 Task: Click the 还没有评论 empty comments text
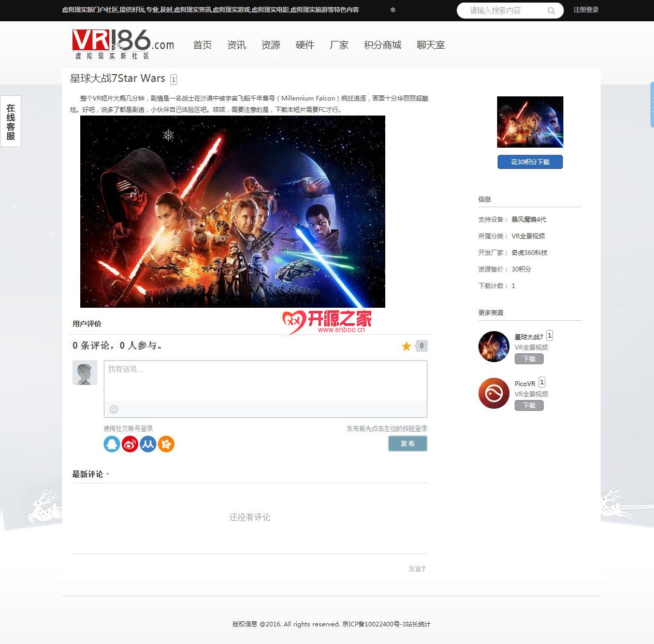tap(250, 517)
